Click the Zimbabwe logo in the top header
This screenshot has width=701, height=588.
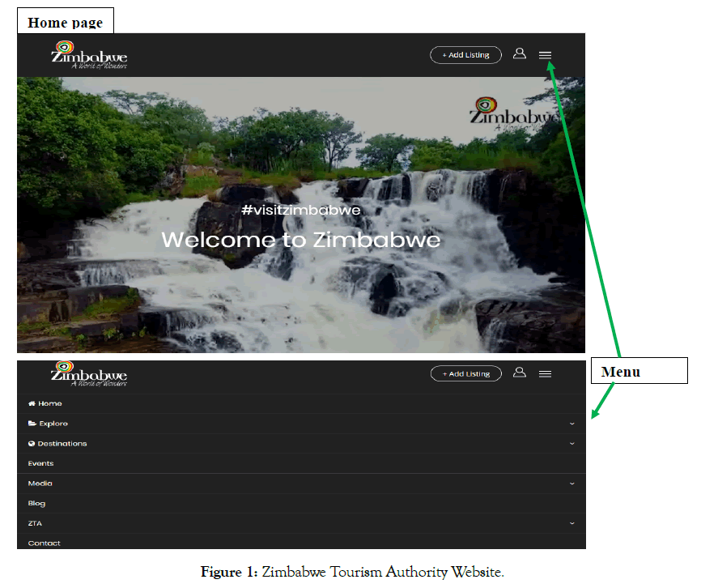(89, 55)
